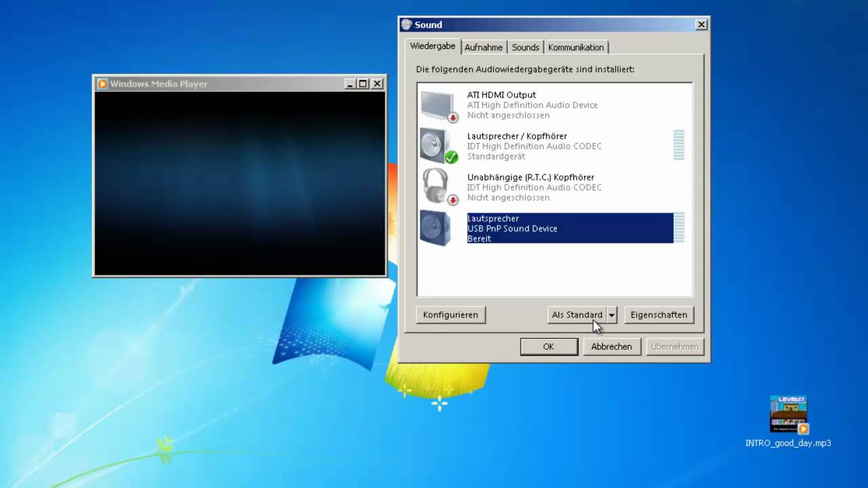Click the level meter beside Lautsprecher / Kopfhörer
Viewport: 868px width, 488px height.
tap(679, 145)
